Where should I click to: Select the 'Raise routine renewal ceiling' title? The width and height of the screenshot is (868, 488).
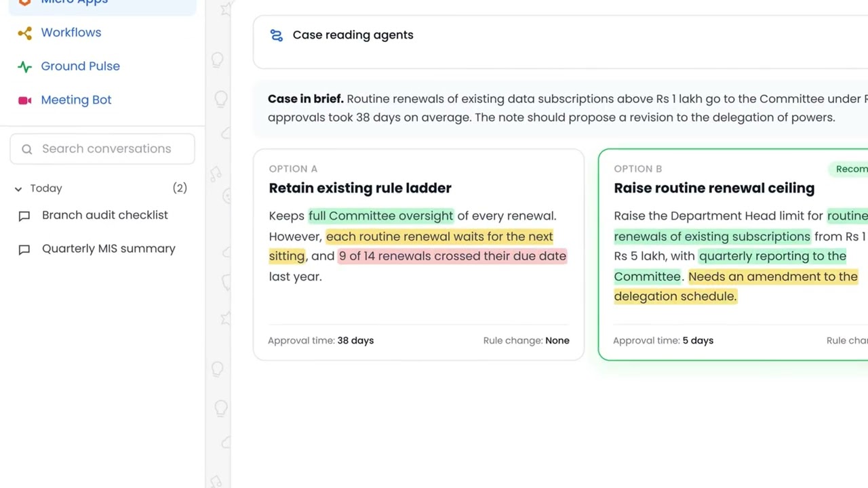pos(714,188)
